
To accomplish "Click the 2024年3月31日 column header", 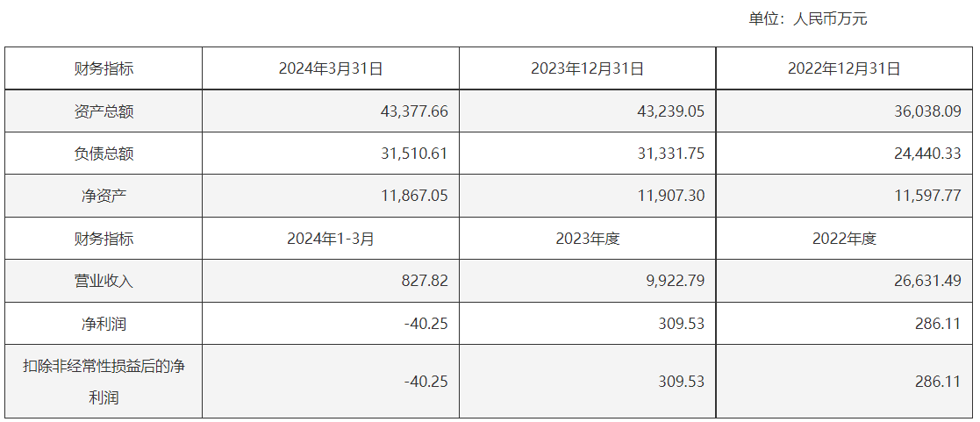I will point(331,68).
